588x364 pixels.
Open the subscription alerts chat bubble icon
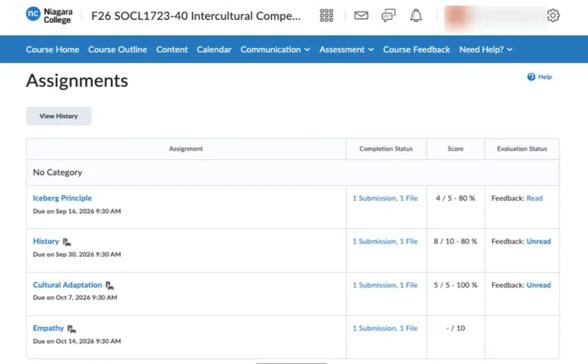tap(389, 16)
